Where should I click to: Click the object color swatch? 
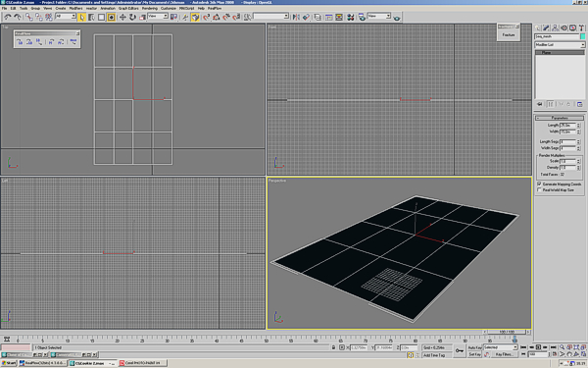click(582, 36)
